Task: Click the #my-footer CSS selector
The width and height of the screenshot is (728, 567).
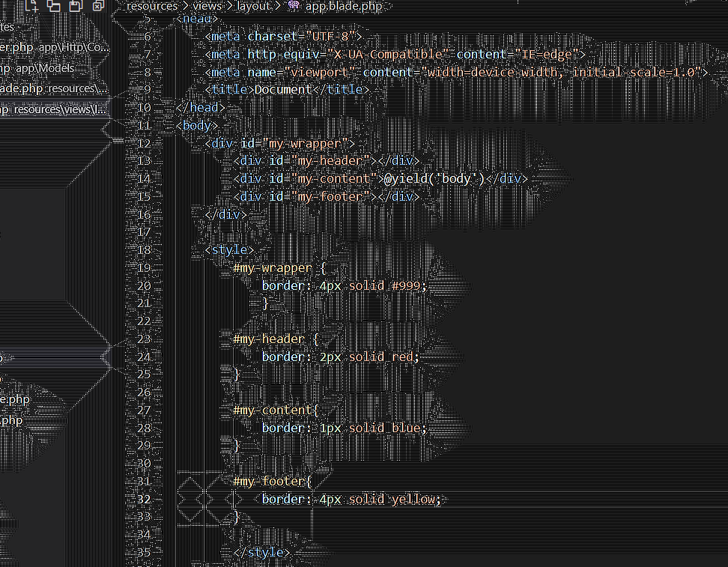Action: [269, 481]
